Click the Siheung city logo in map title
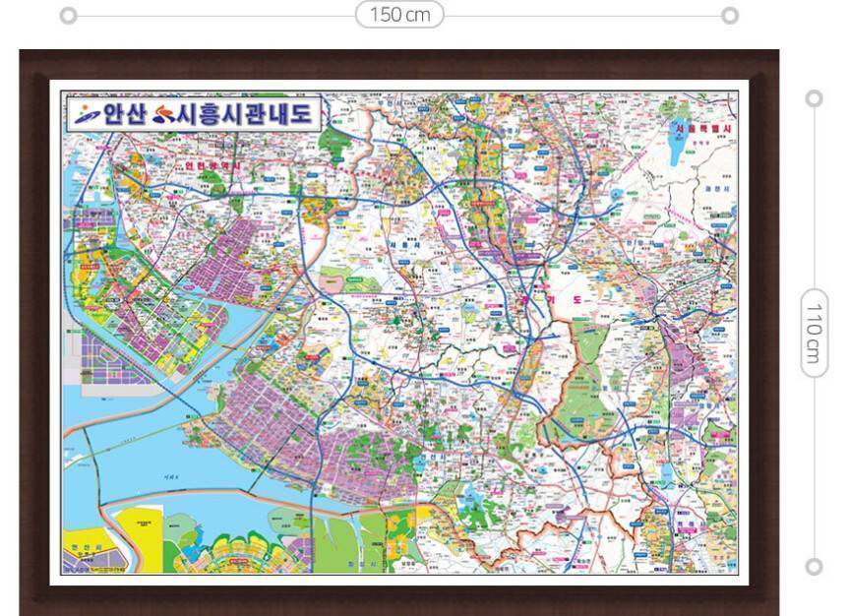The height and width of the screenshot is (616, 848). (x=163, y=113)
